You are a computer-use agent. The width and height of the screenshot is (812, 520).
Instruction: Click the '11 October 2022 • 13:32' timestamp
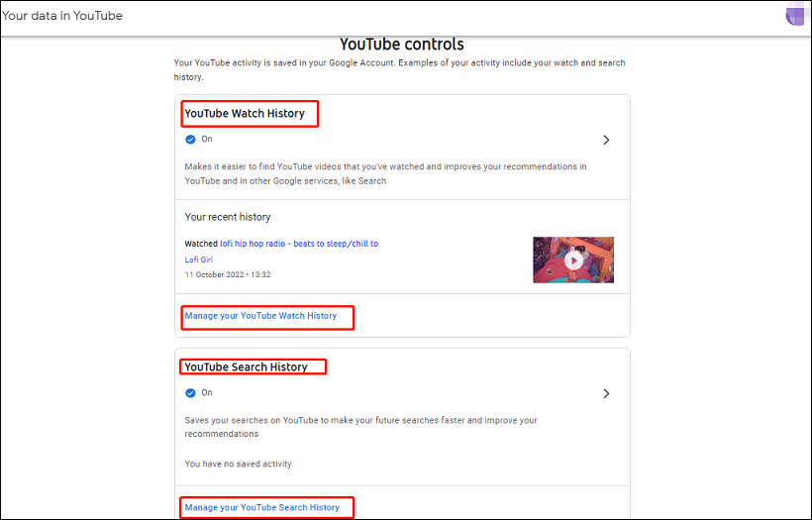point(228,274)
